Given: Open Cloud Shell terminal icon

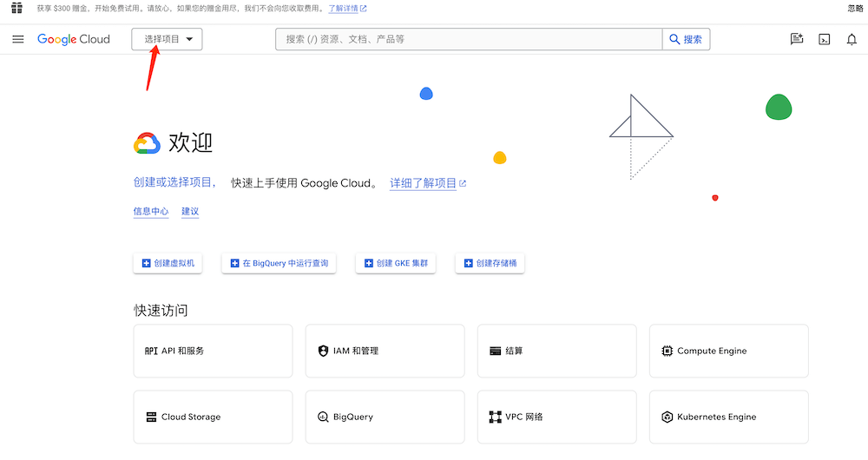Looking at the screenshot, I should (x=825, y=39).
